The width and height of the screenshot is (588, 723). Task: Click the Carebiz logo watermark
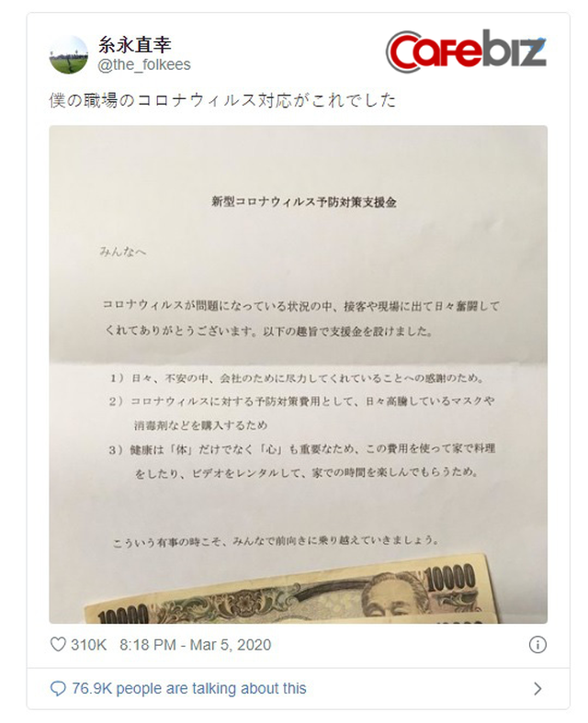[x=466, y=51]
